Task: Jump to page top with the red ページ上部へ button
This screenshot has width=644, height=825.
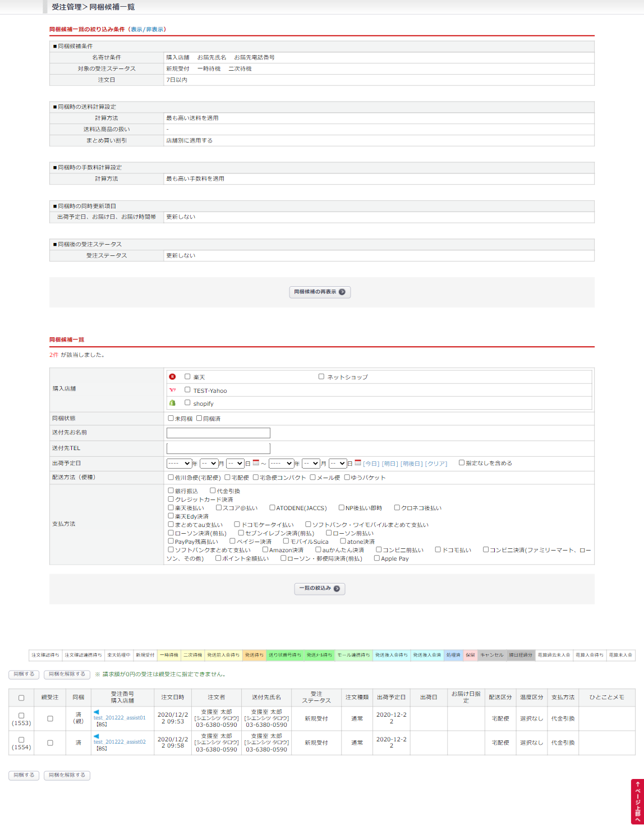Action: (637, 801)
